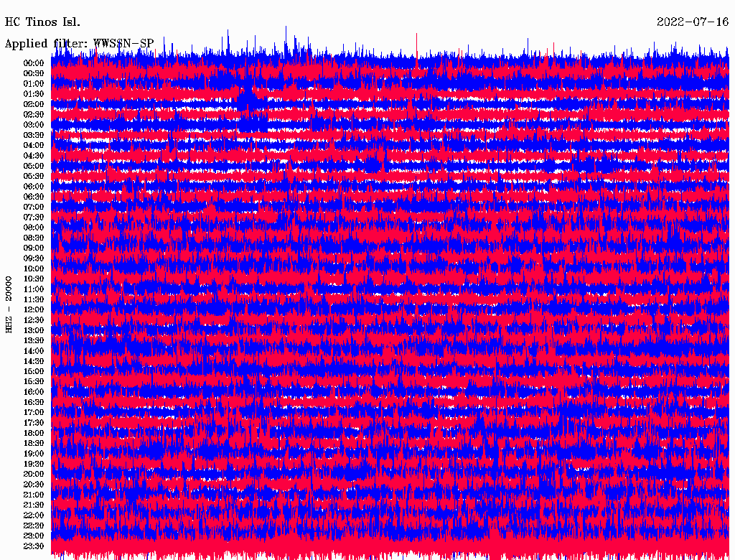This screenshot has width=735, height=560.
Task: Click the 'HC Tinos Isl.' station title
Action: pos(42,22)
